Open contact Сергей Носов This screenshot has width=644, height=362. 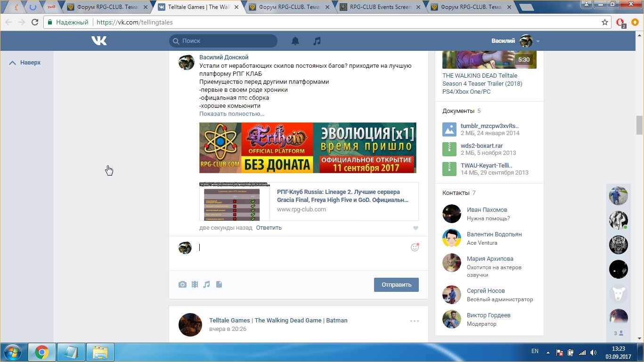tap(486, 291)
